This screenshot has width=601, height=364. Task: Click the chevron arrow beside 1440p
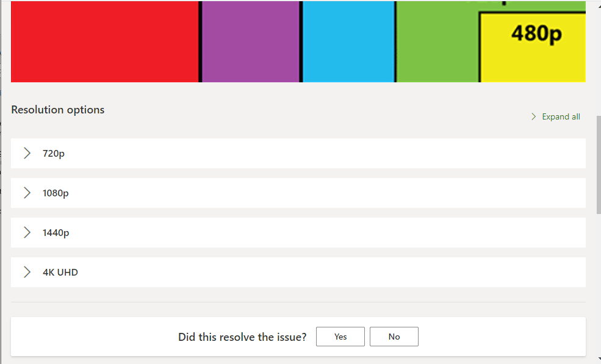pyautogui.click(x=27, y=233)
